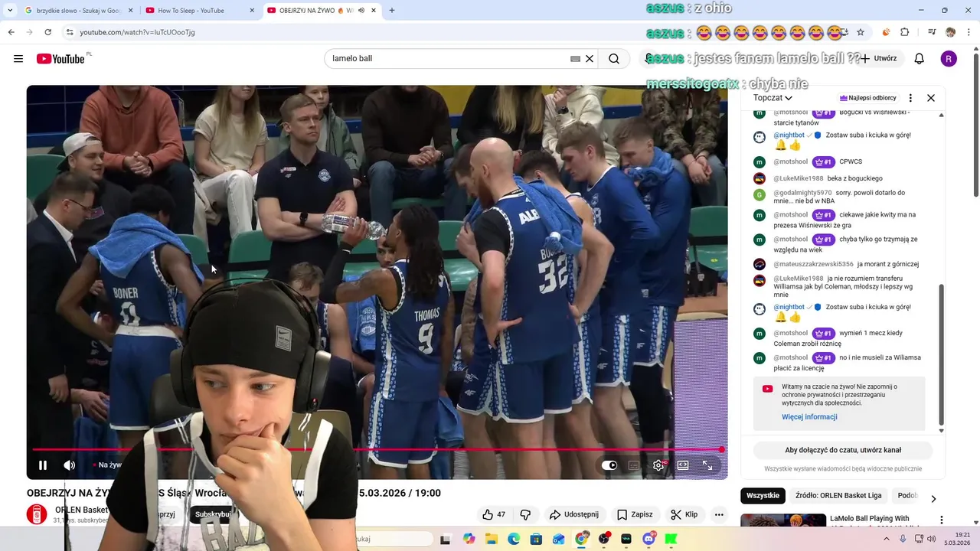This screenshot has height=551, width=980.
Task: Share the video via Udostępnij
Action: 574,514
